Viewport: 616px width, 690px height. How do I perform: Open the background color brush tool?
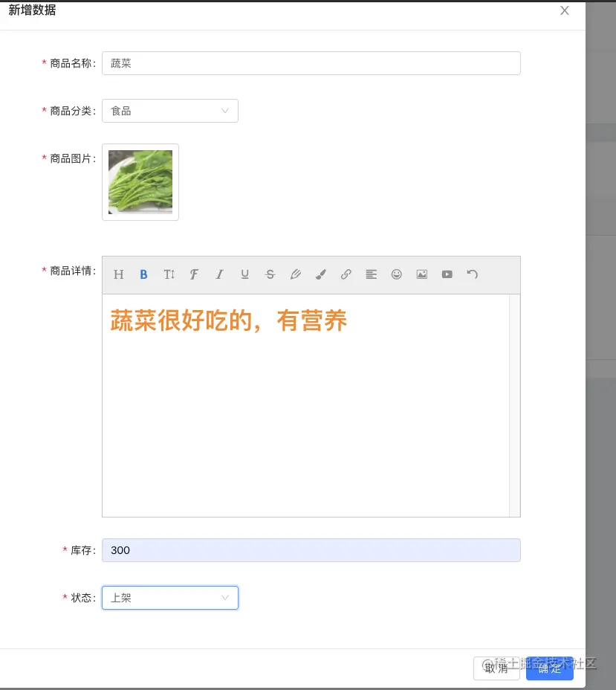tap(321, 274)
